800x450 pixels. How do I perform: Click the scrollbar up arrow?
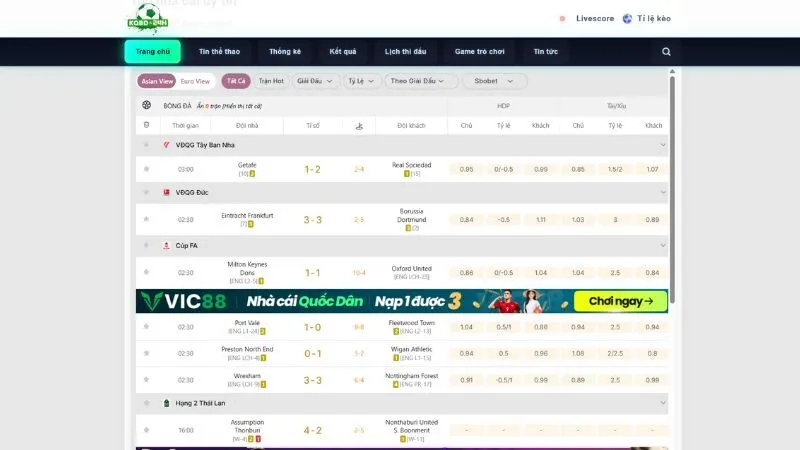[x=672, y=71]
